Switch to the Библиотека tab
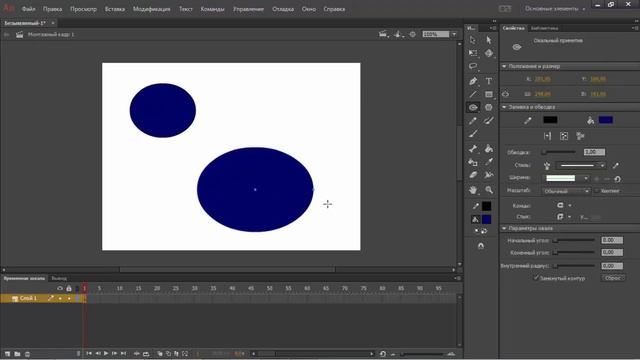640x360 pixels. (x=544, y=28)
